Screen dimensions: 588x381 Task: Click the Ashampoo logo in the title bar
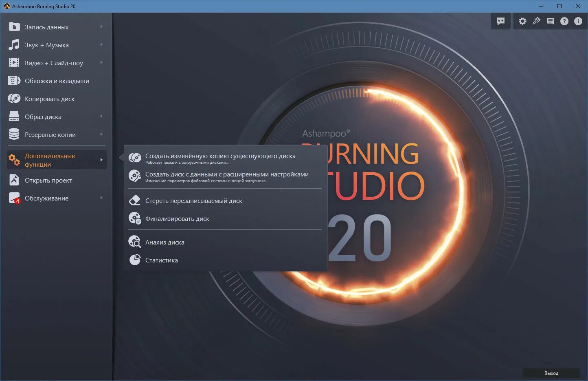(x=7, y=6)
